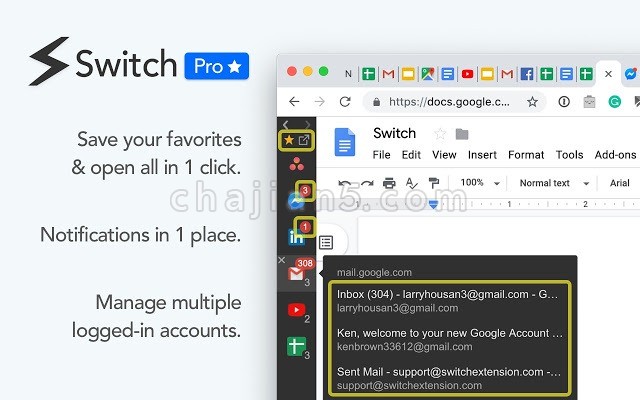This screenshot has height=400, width=640.
Task: Open Gmail in the Switch sidebar
Action: coord(296,274)
